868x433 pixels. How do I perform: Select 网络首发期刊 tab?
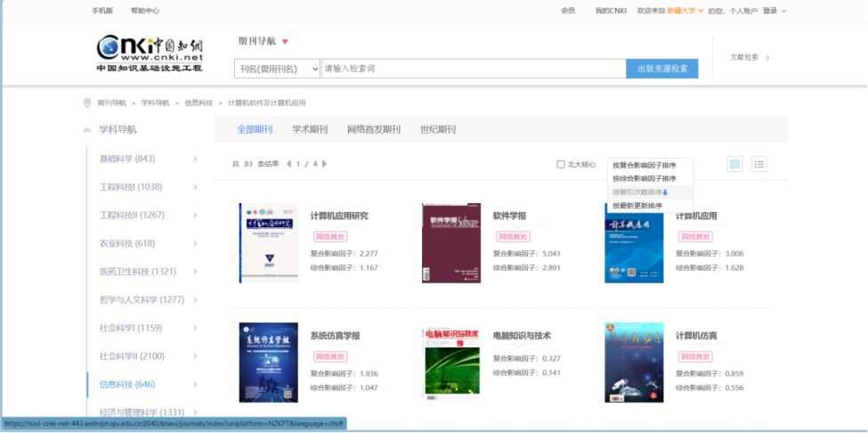[x=374, y=129]
